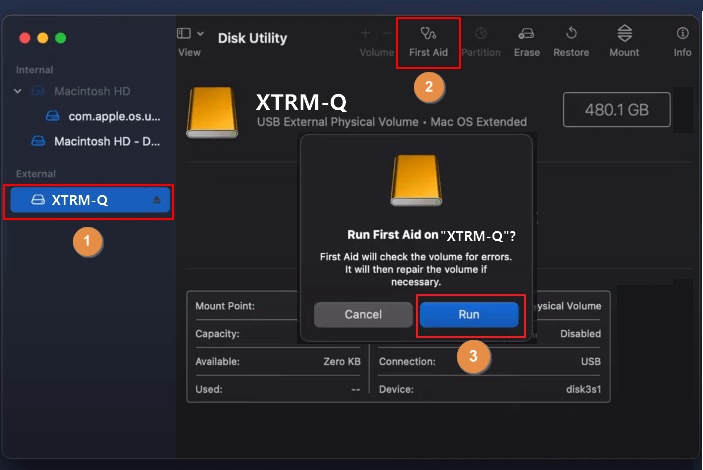703x470 pixels.
Task: Click the green zoom window button
Action: tap(60, 37)
